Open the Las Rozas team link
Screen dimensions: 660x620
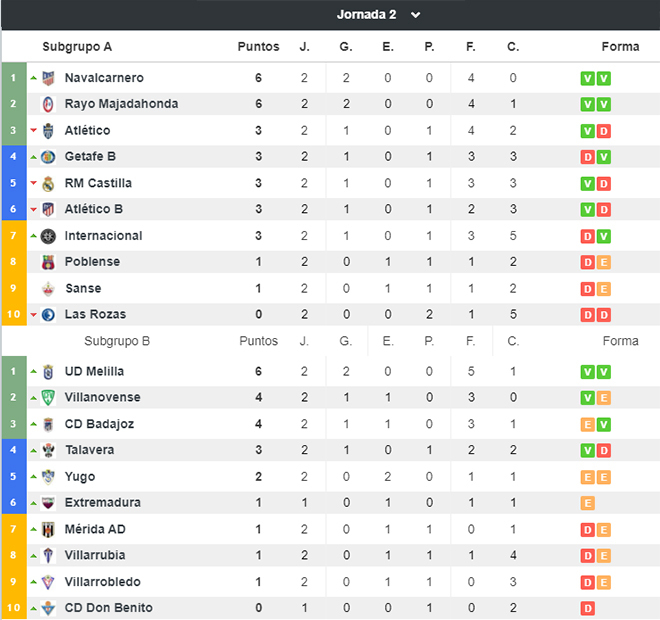tap(95, 314)
